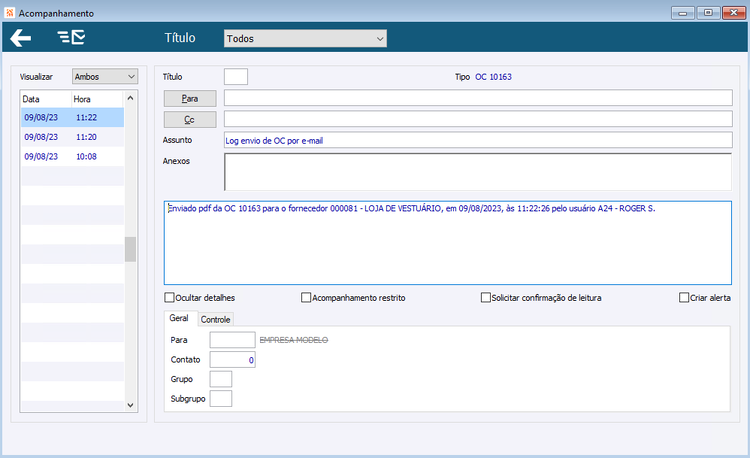This screenshot has height=458, width=750.
Task: Switch to the Controle tab
Action: (215, 319)
